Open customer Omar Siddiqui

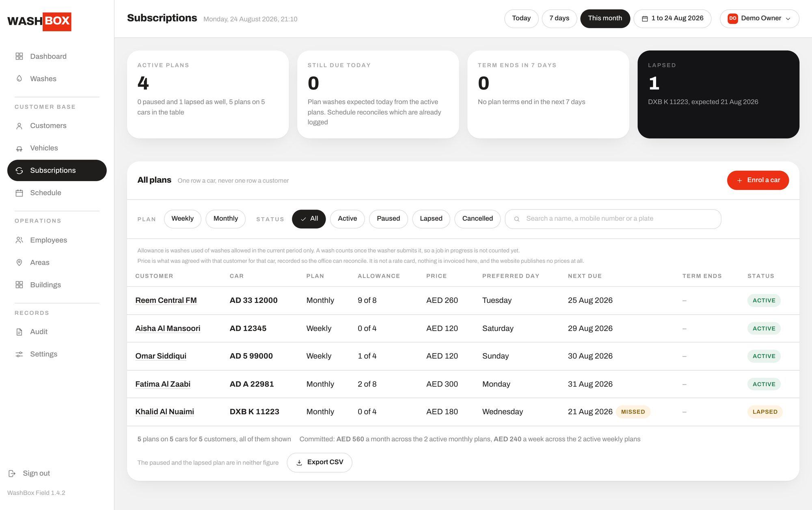coord(161,356)
